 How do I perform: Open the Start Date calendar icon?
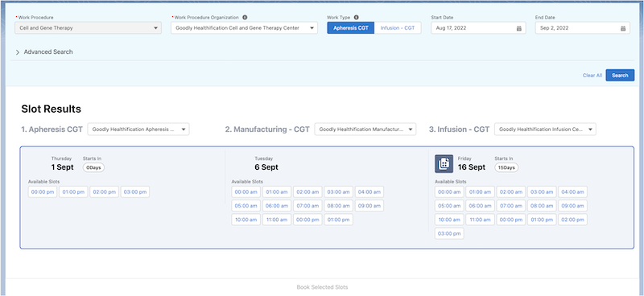(x=518, y=28)
